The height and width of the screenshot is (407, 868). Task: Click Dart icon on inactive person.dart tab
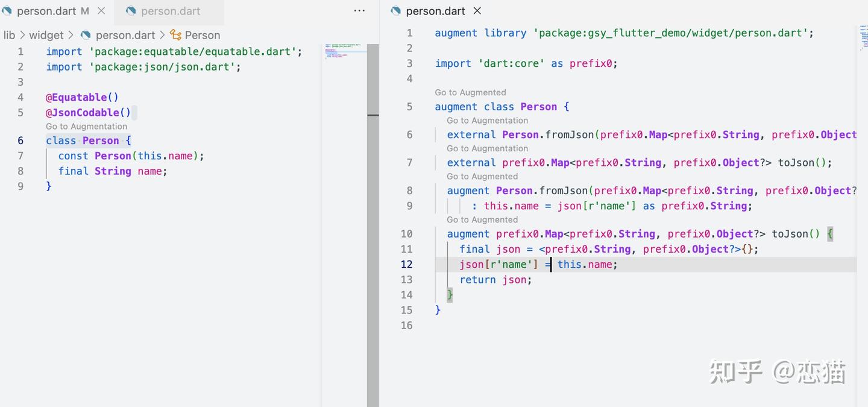click(x=131, y=11)
